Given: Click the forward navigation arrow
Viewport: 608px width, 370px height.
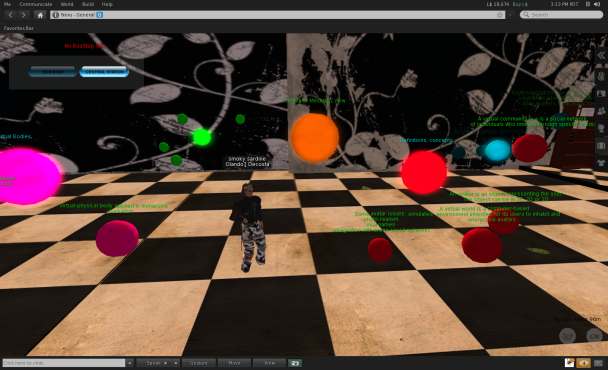Looking at the screenshot, I should coord(24,15).
